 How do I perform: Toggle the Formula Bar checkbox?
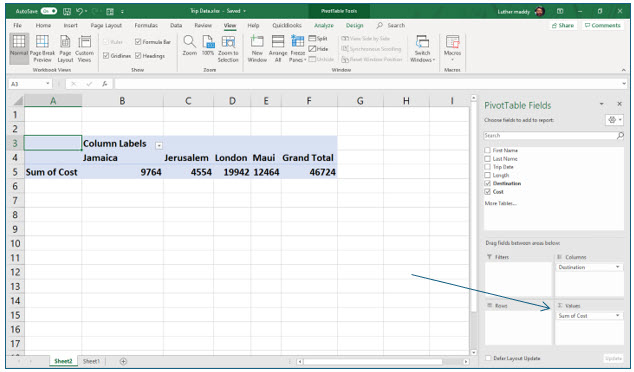pos(138,42)
